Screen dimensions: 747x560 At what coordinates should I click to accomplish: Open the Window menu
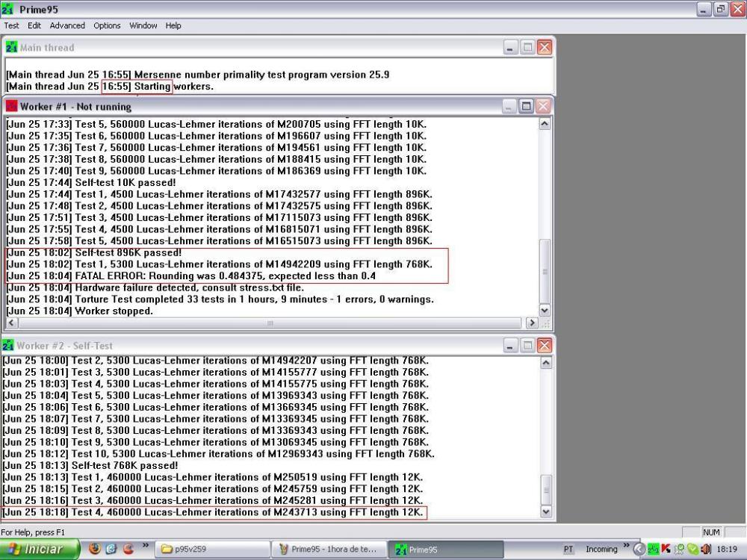pos(143,25)
